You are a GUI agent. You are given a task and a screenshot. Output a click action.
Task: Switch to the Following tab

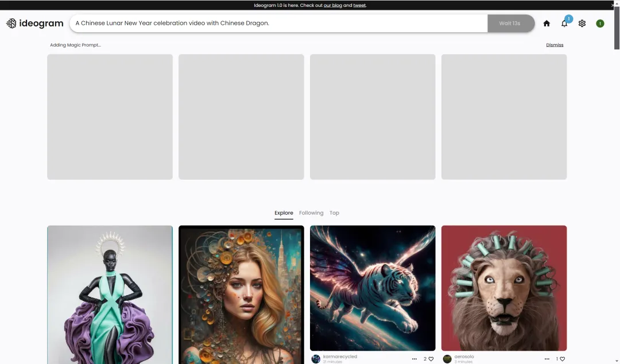pos(311,213)
